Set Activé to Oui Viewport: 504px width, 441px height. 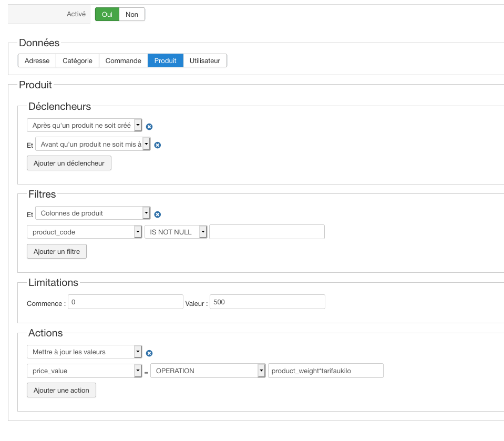click(107, 14)
